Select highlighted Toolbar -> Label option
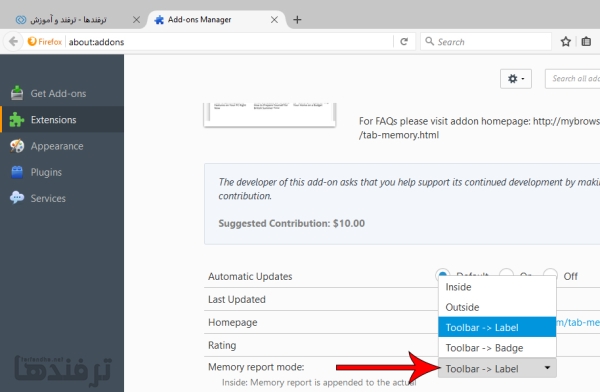This screenshot has width=600, height=392. (497, 328)
